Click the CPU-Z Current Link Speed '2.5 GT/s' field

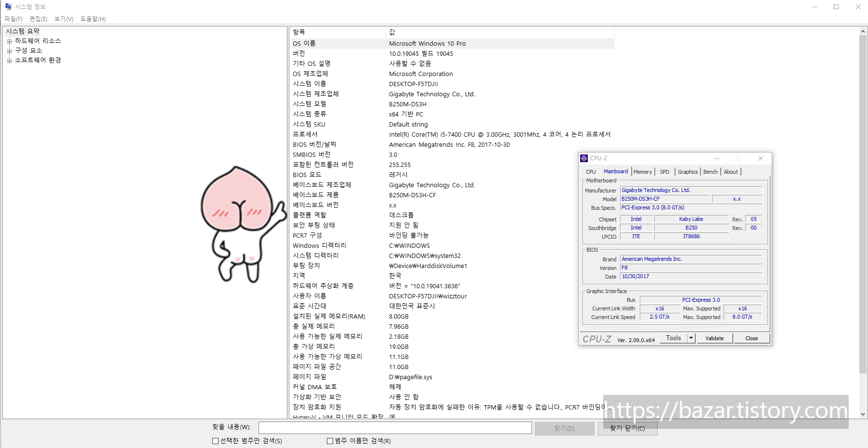[660, 317]
